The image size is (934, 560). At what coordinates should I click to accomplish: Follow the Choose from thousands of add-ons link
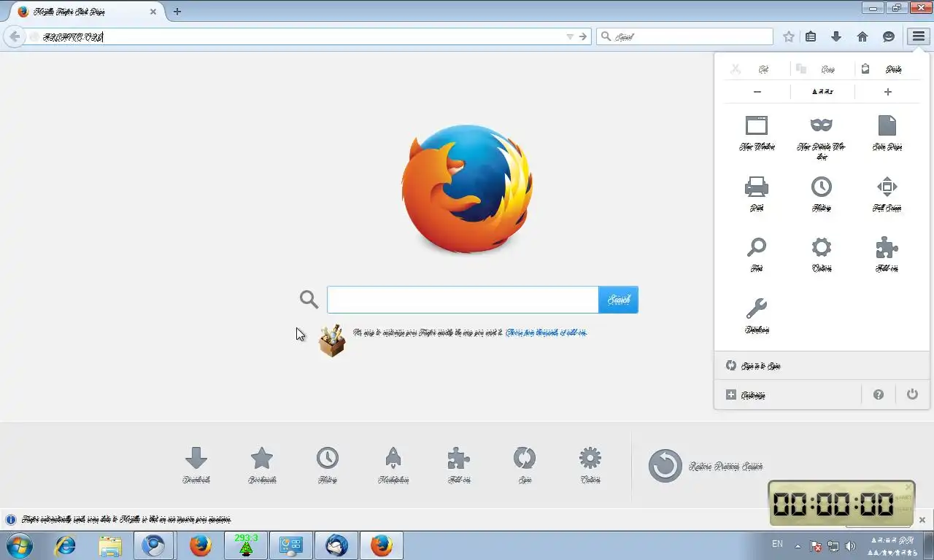(x=546, y=332)
